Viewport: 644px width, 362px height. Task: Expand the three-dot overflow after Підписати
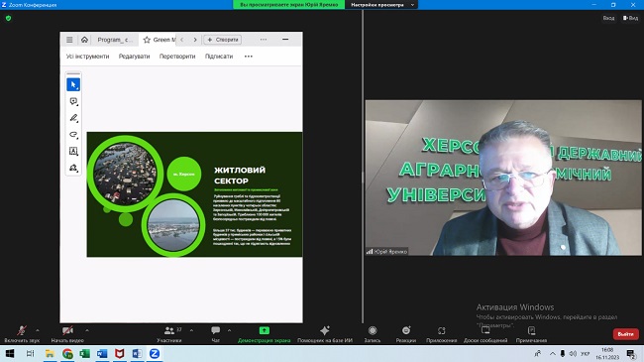pyautogui.click(x=249, y=56)
